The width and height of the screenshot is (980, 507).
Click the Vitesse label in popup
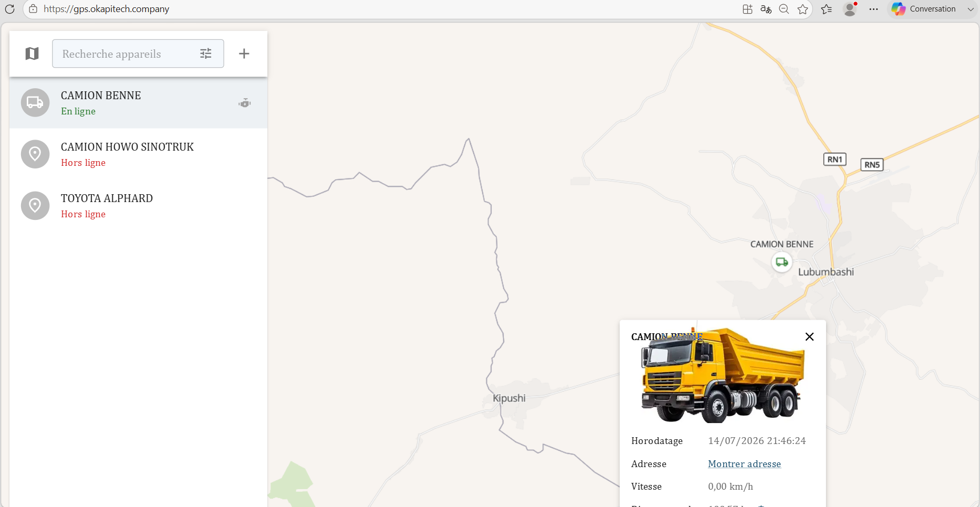[x=647, y=487]
